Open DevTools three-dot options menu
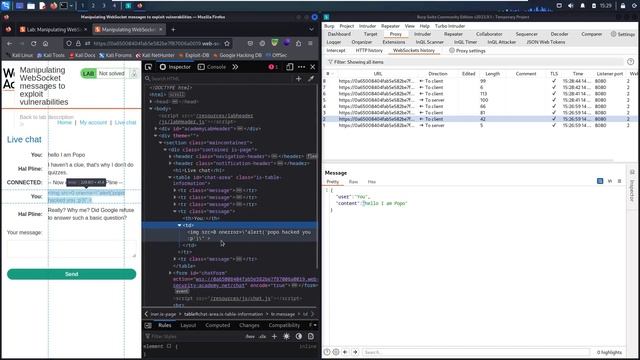 (302, 67)
